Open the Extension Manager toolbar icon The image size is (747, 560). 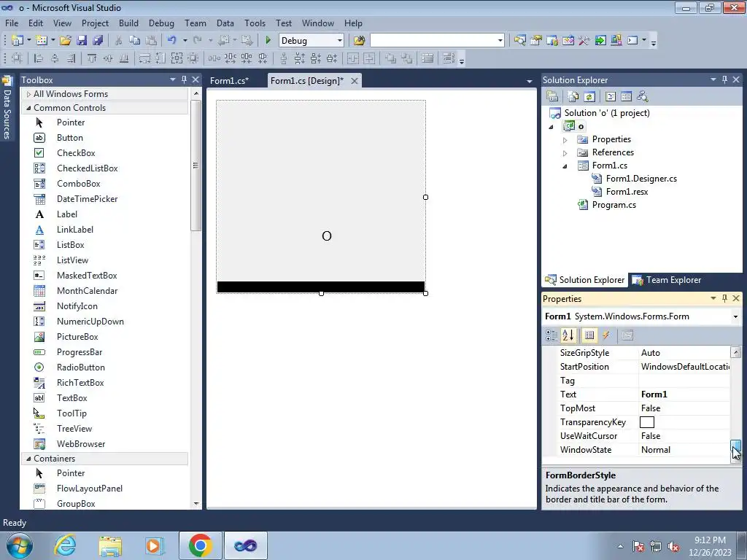pos(616,41)
